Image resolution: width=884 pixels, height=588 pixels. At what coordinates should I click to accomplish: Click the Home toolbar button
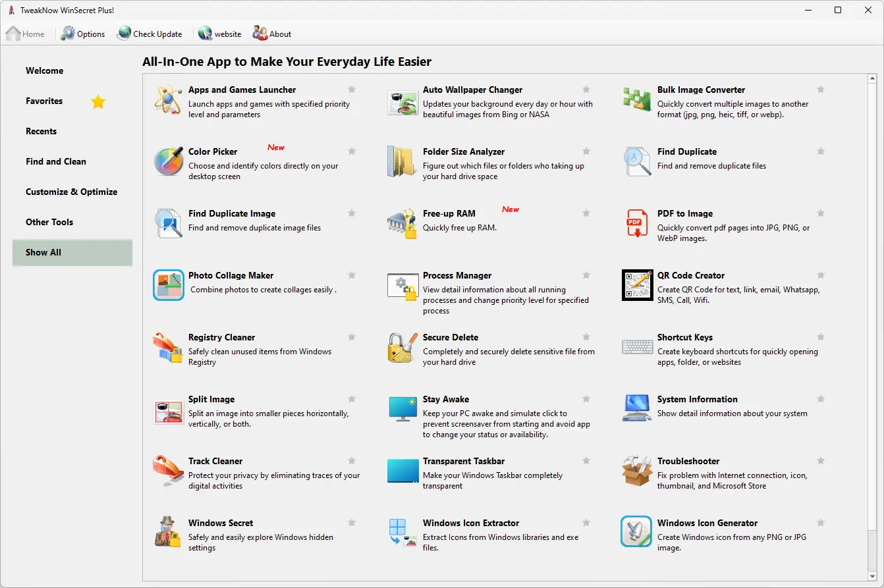coord(26,34)
